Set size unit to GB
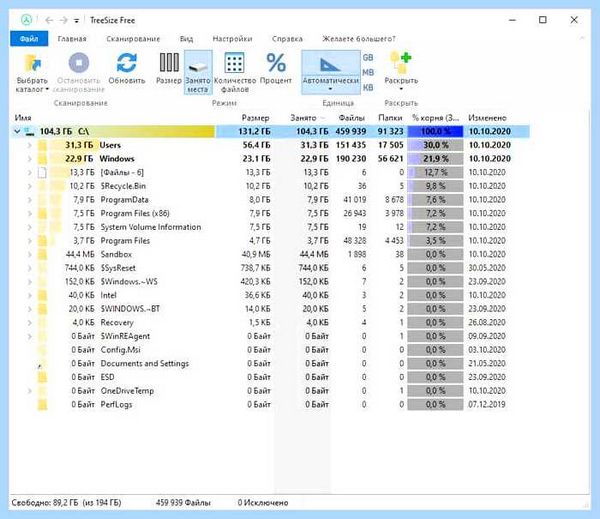 pos(368,58)
